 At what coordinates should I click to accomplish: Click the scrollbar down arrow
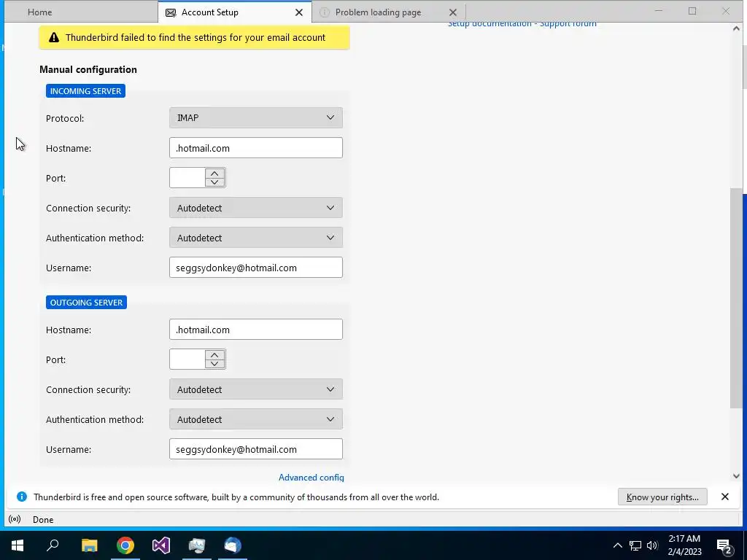pos(736,475)
